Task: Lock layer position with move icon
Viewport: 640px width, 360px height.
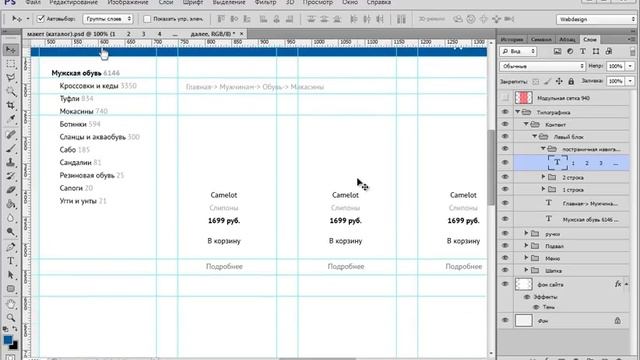Action: point(559,82)
